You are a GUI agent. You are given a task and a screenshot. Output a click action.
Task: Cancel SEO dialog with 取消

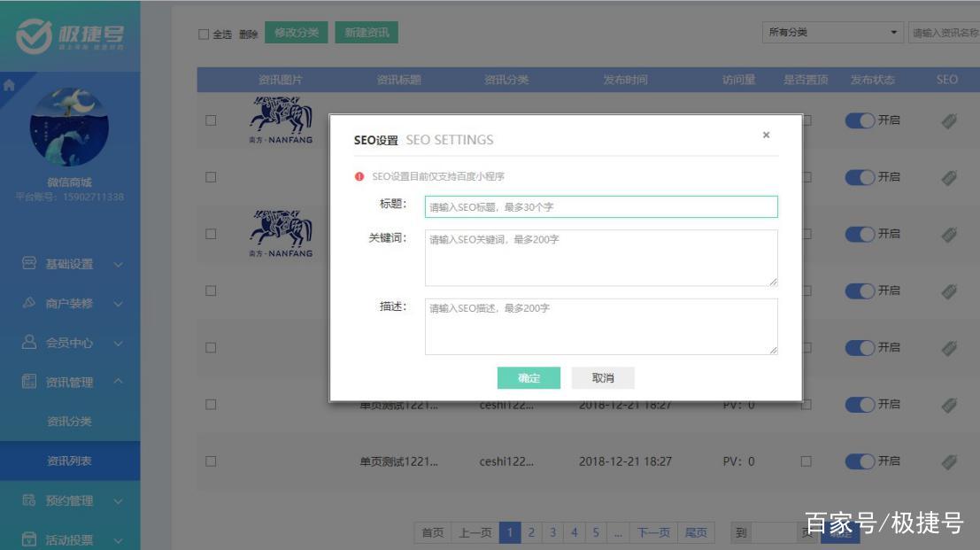point(603,378)
